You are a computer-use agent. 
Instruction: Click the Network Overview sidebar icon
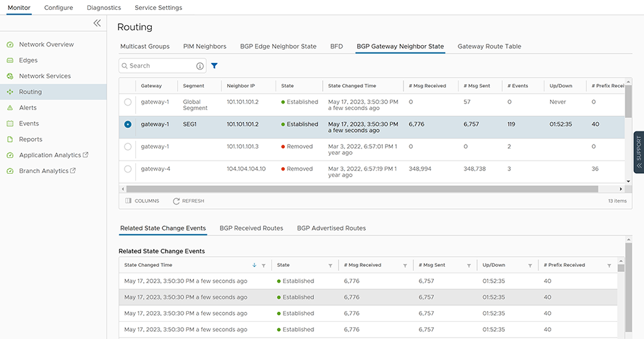(10, 44)
